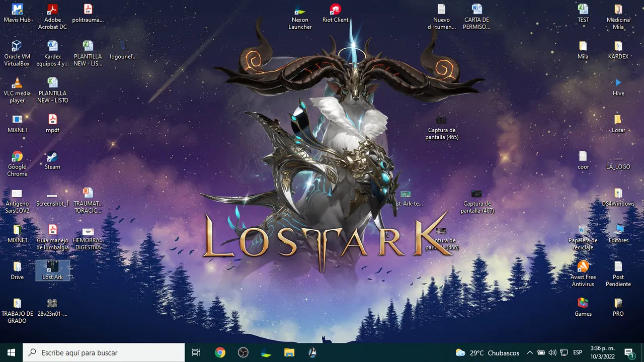The width and height of the screenshot is (644, 362).
Task: Launch the Hive desktop shortcut
Action: point(618,86)
